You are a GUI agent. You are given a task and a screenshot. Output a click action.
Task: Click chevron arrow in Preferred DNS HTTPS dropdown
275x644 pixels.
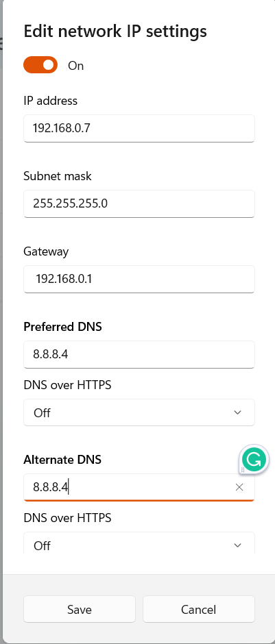(237, 412)
